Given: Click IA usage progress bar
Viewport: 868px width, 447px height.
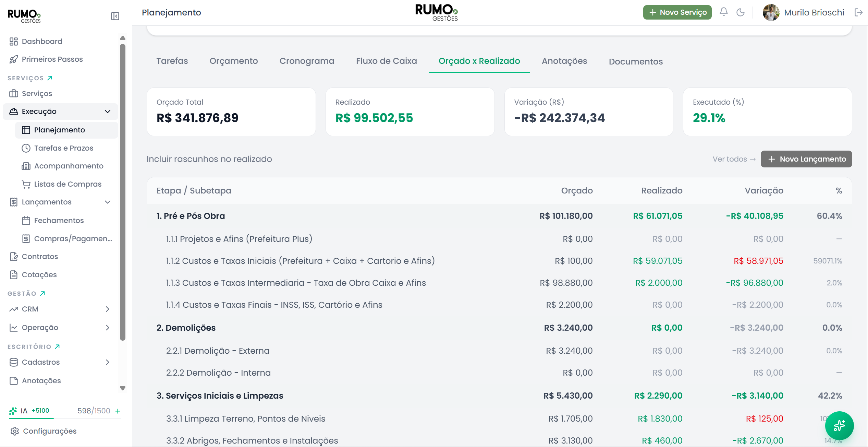Looking at the screenshot, I should click(65, 419).
